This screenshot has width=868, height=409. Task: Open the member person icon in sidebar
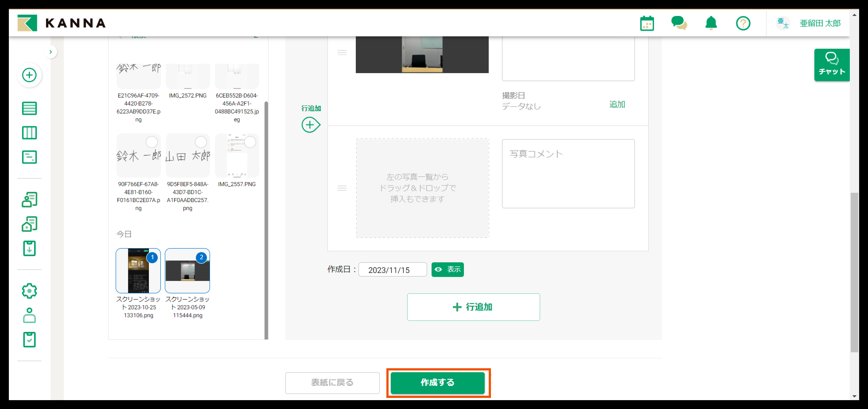(x=29, y=315)
